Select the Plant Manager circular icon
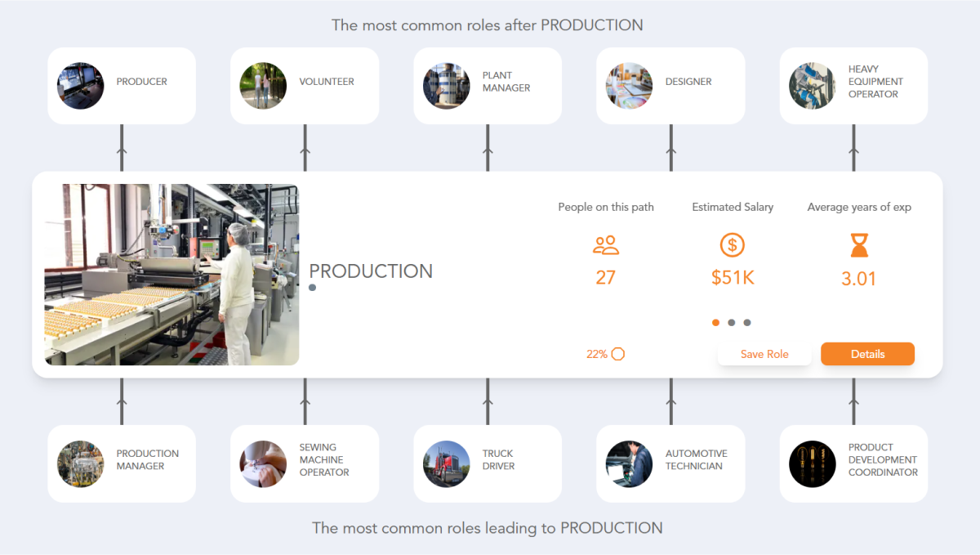 click(447, 85)
